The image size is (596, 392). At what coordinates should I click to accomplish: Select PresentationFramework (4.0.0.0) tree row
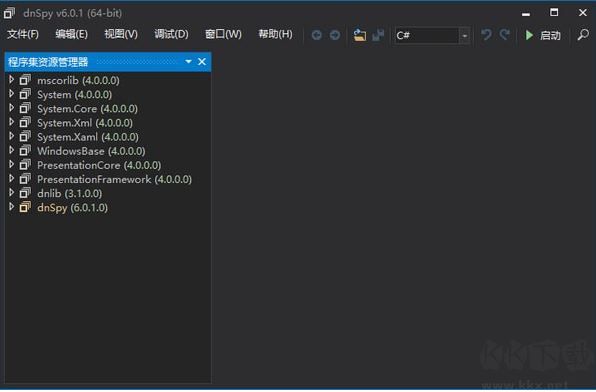click(114, 179)
